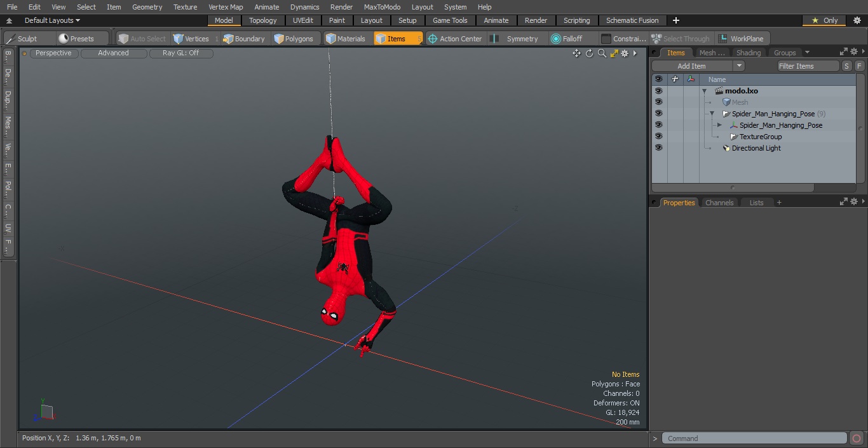Collapse the Spider_Man_Hanging_Pose (9) group
This screenshot has width=868, height=448.
[x=712, y=114]
